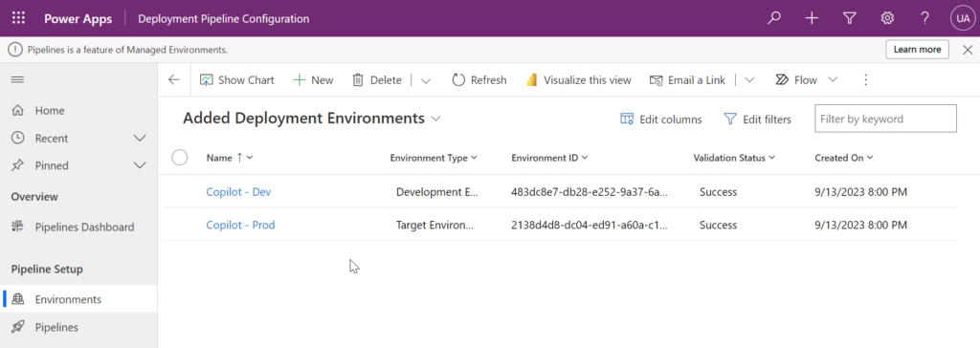Open Pipelines Dashboard in navigation
The width and height of the screenshot is (980, 348).
(78, 227)
